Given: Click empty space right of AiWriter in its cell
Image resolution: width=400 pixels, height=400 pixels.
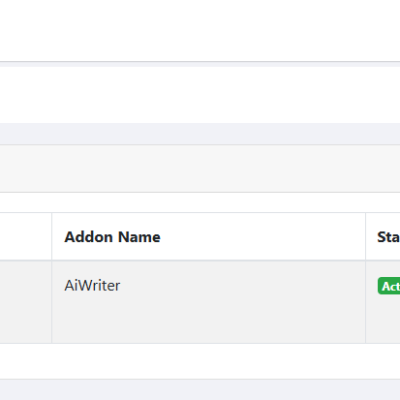Looking at the screenshot, I should click(243, 286).
